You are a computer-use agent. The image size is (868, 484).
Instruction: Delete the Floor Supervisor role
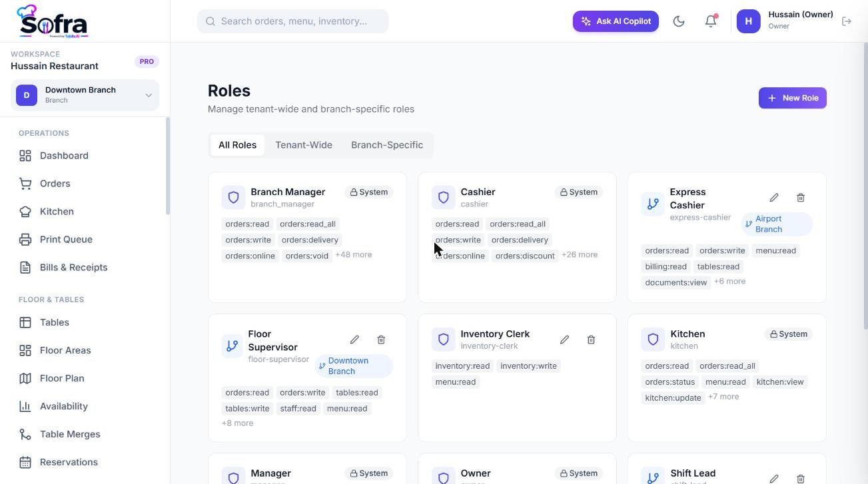click(381, 340)
